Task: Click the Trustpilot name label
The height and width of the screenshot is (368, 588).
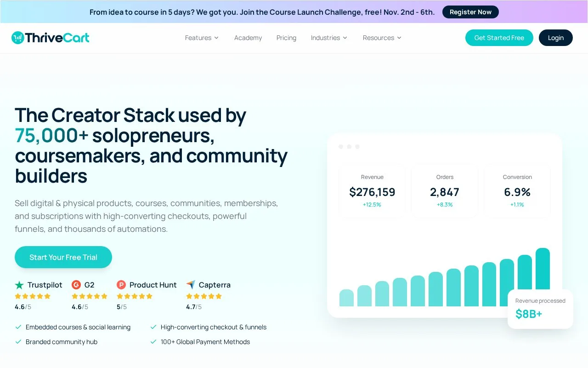Action: tap(45, 285)
